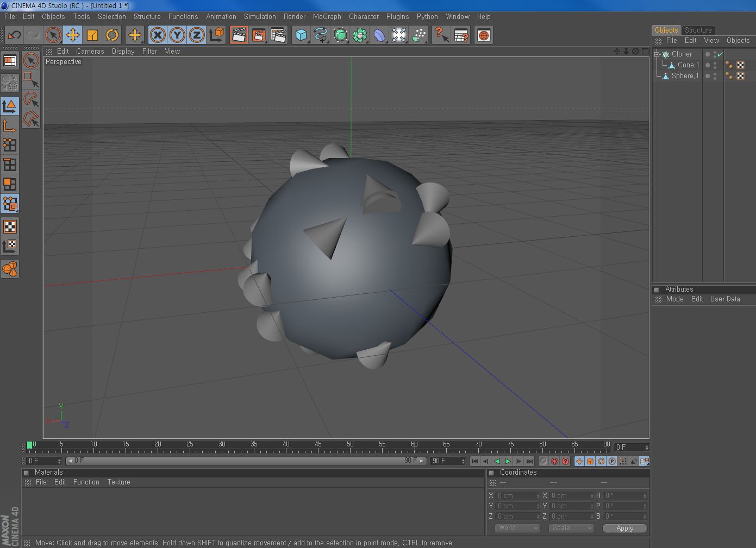
Task: Add a Cube primitive object
Action: click(x=301, y=35)
